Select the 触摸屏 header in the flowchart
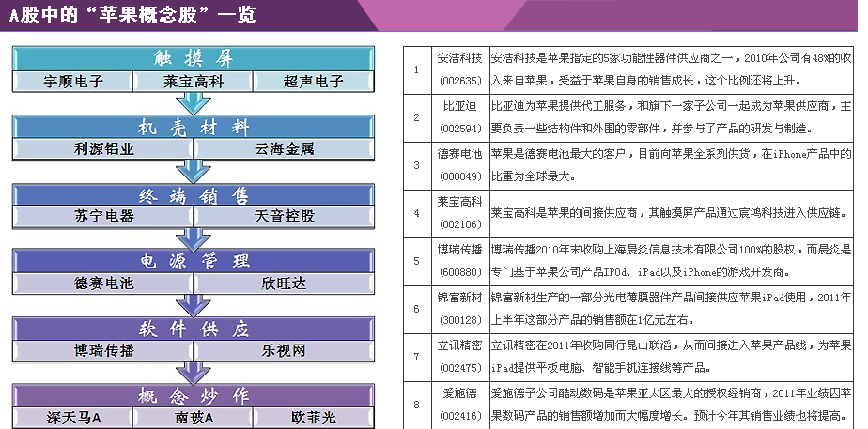Viewport: 868px width, 429px height. point(194,58)
